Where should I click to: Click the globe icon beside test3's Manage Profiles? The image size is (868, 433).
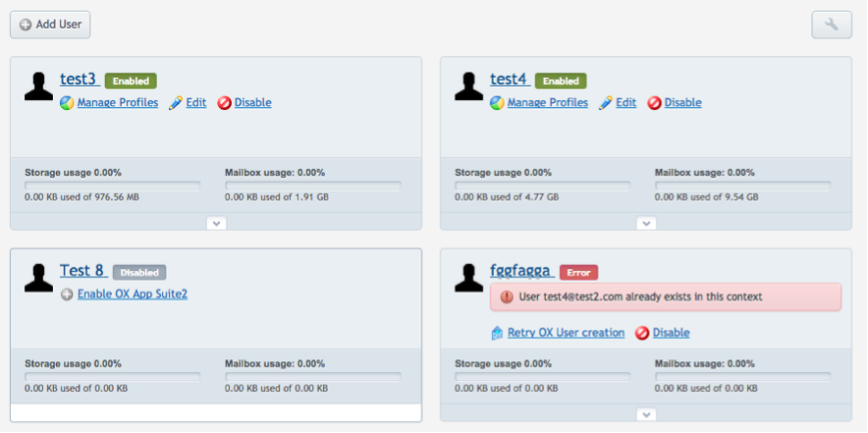(x=67, y=103)
